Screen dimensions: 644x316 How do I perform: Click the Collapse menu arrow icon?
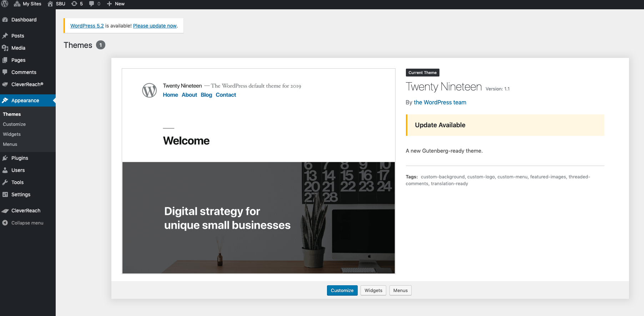pyautogui.click(x=5, y=223)
